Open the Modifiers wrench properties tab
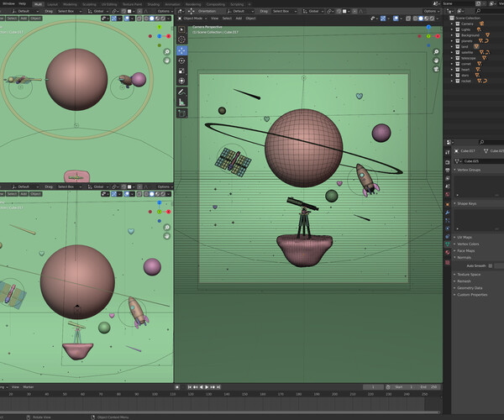The image size is (504, 420). (448, 213)
